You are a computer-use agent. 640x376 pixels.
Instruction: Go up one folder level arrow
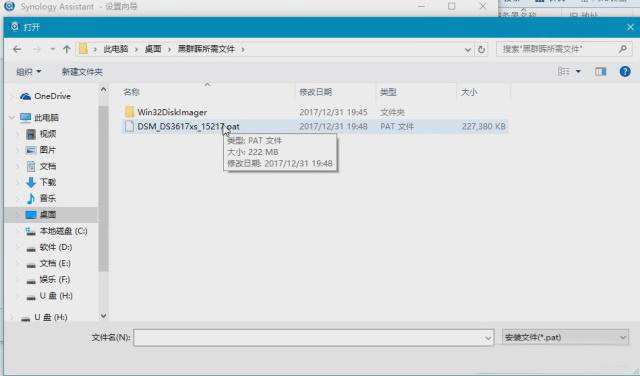pos(67,49)
